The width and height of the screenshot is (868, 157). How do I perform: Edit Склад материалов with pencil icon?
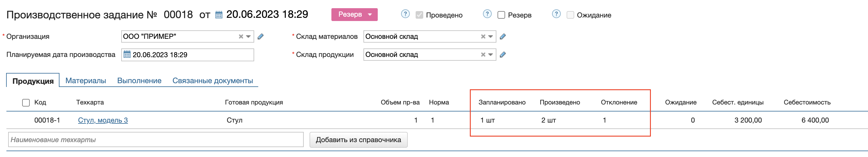point(503,36)
